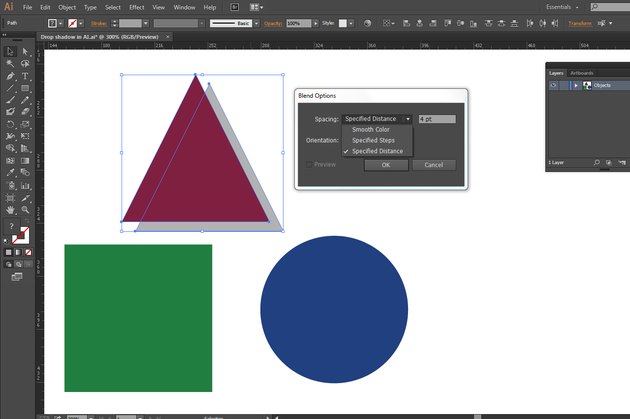Open the stroke color dropdown arrow
Viewport: 630px width, 419px height.
81,23
